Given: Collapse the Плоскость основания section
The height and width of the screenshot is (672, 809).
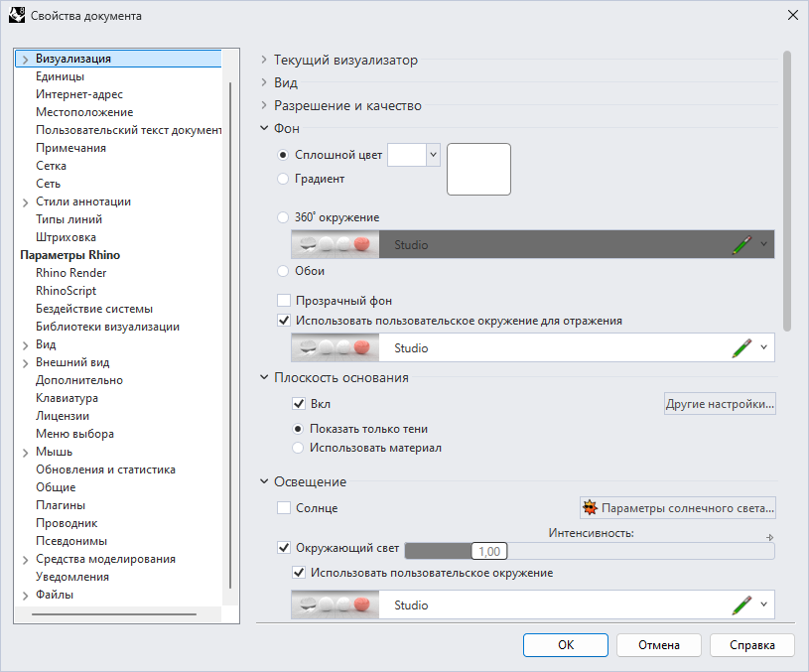Looking at the screenshot, I should tap(264, 377).
